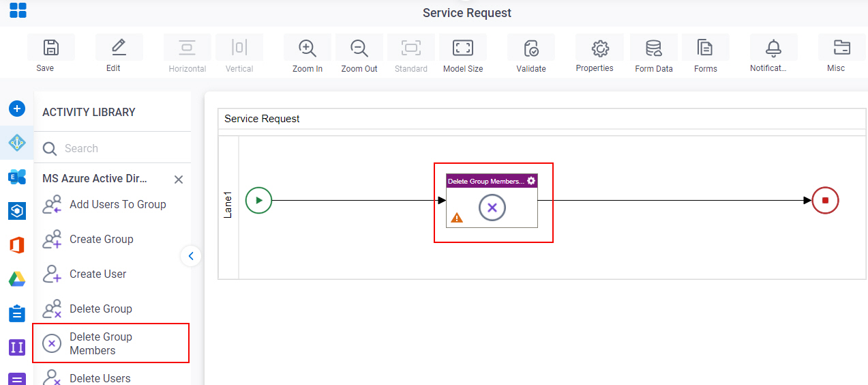Viewport: 868px width, 385px height.
Task: Open process Properties
Action: pos(599,48)
